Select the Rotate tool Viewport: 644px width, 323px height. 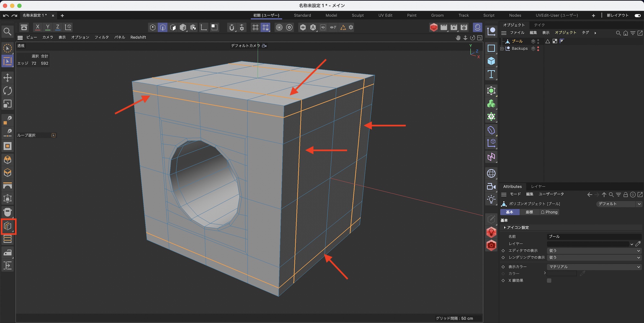point(7,91)
